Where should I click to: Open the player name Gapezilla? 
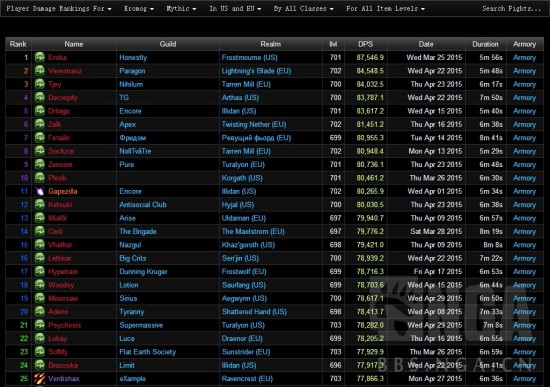tap(63, 192)
